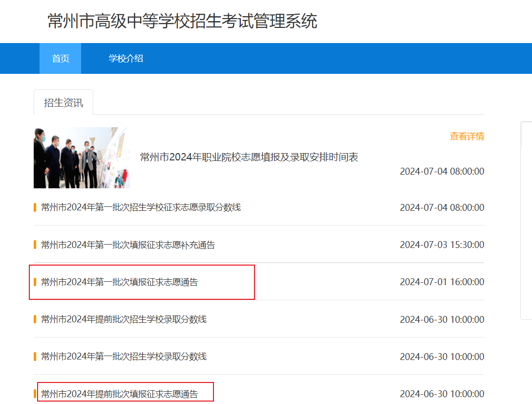
Task: Open 常州市2024年提前批次招生学校录取分数线
Action: click(x=124, y=319)
